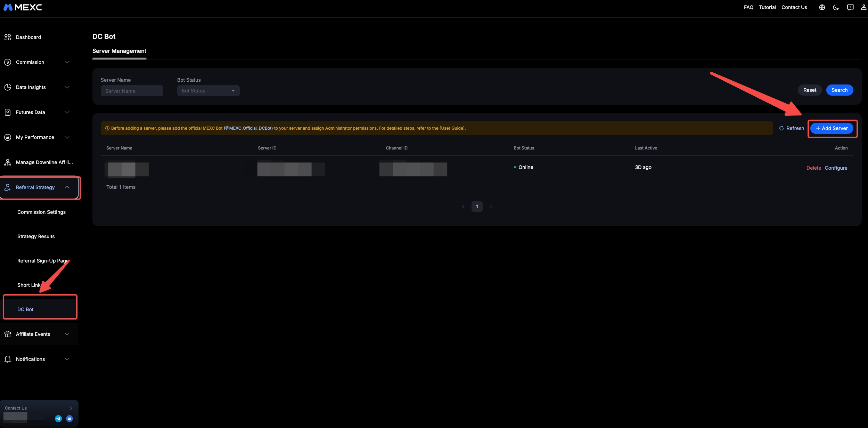Image resolution: width=868 pixels, height=428 pixels.
Task: Open Contact Us in top bar
Action: 794,7
